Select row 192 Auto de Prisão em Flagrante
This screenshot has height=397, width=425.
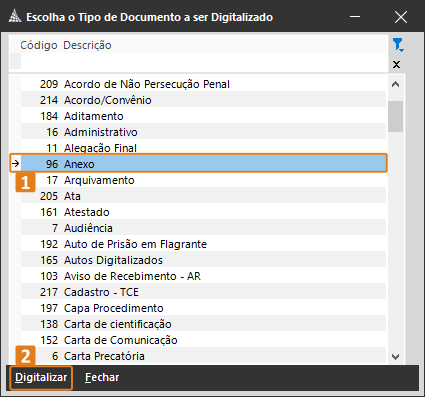(x=203, y=244)
